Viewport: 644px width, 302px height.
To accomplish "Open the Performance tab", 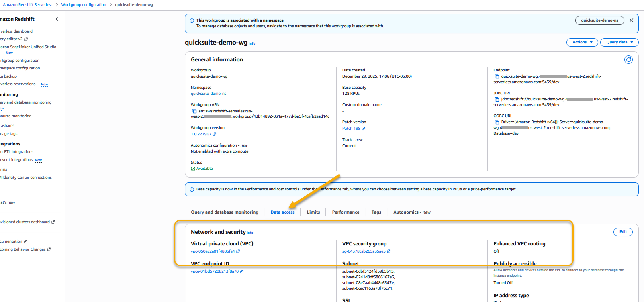I will pos(346,212).
